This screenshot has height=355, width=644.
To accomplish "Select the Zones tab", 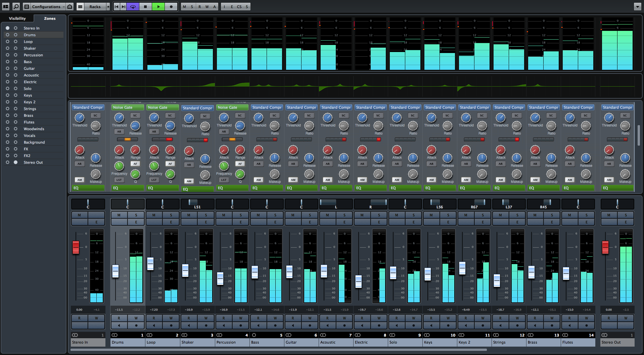I will tap(50, 18).
